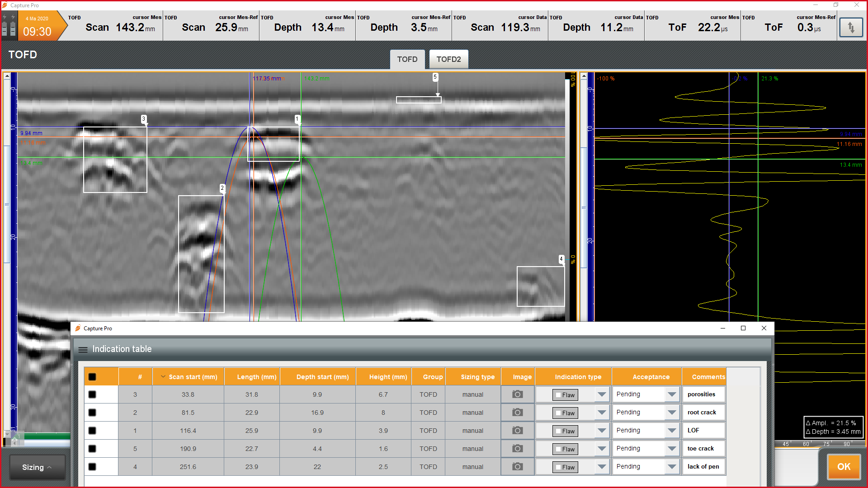Switch to the TOFD2 tab
This screenshot has width=868, height=488.
[448, 59]
